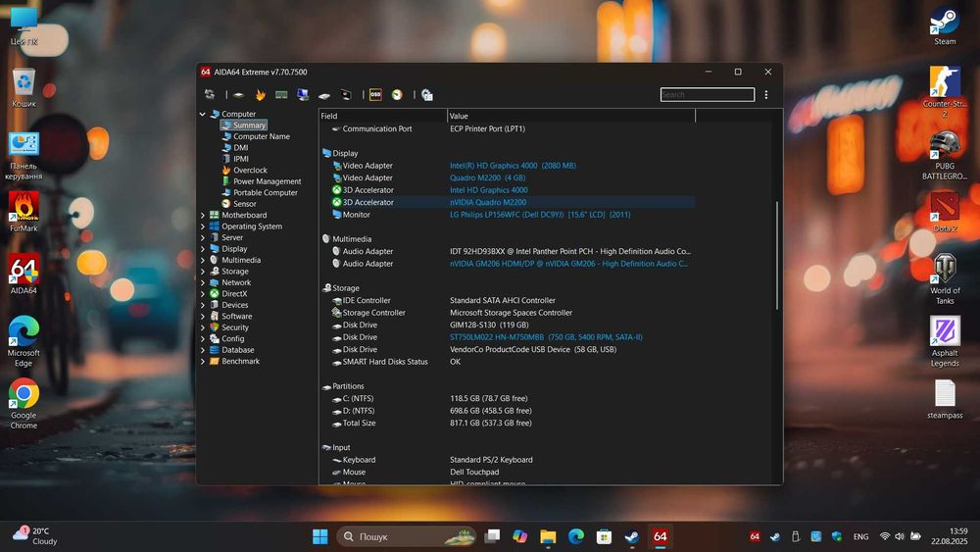The height and width of the screenshot is (552, 980).
Task: Select Microsoft Edge desktop shortcut
Action: (x=24, y=340)
